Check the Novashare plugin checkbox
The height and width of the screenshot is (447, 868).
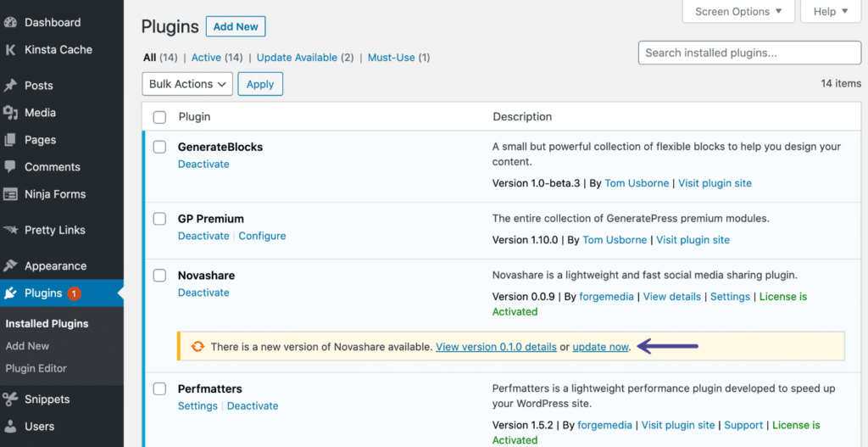point(159,276)
